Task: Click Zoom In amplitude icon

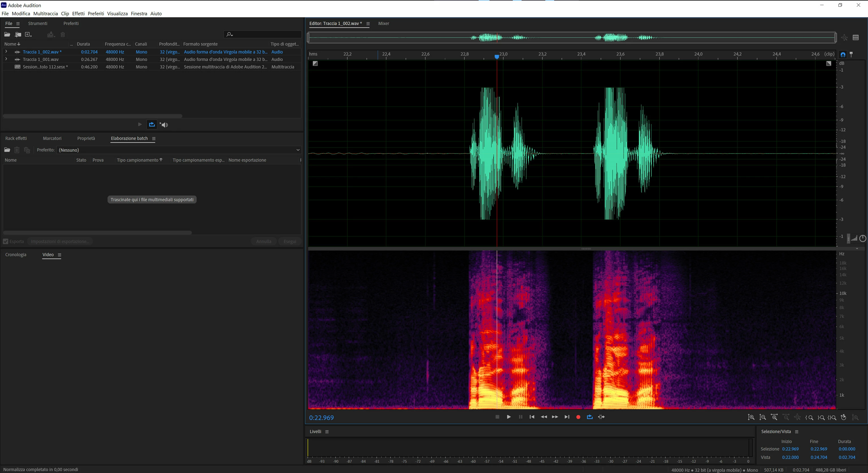Action: point(751,417)
